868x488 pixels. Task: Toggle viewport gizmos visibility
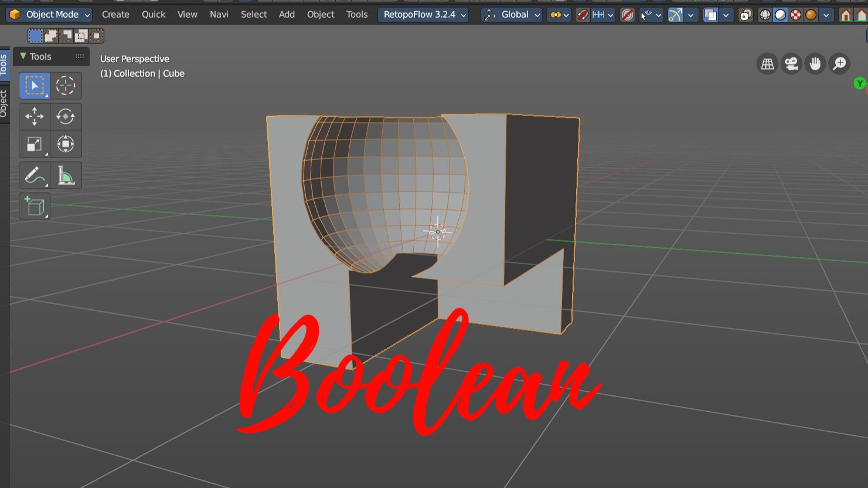(675, 15)
